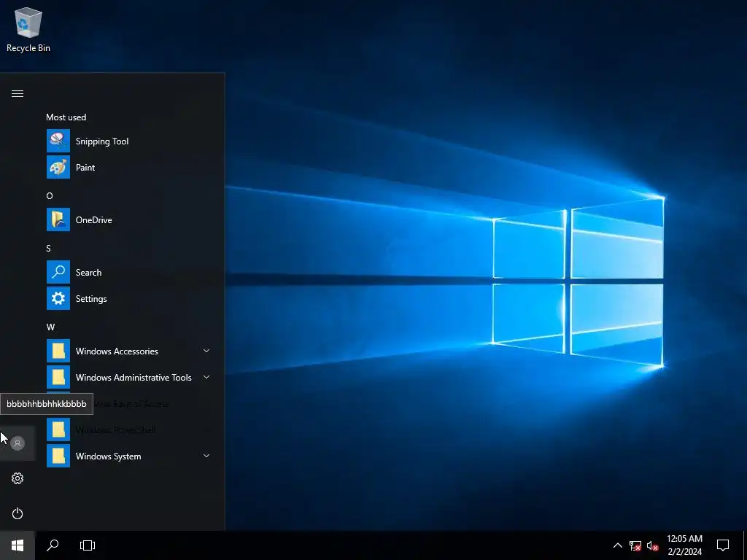
Task: Expand the Windows System chevron
Action: (206, 456)
